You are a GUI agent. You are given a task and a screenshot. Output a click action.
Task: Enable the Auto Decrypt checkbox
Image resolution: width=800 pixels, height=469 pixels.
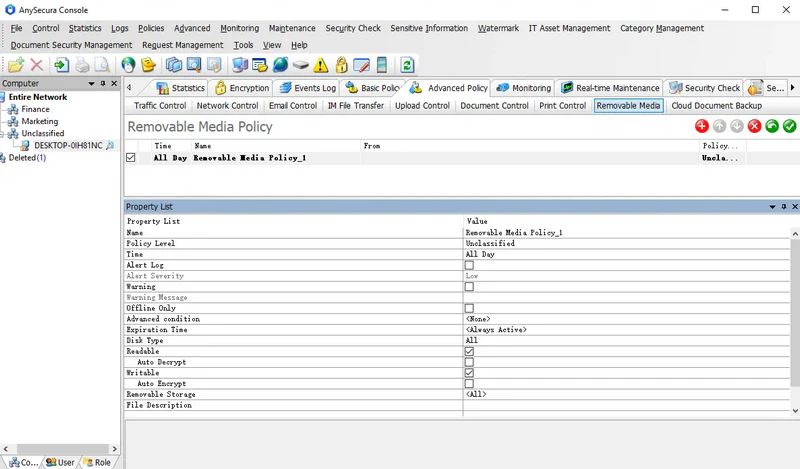tap(469, 362)
